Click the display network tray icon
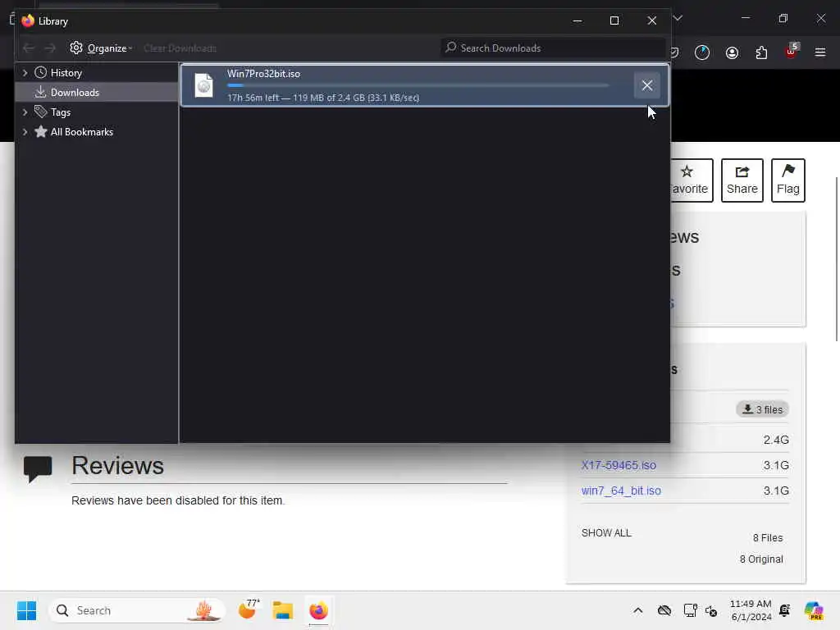 click(690, 610)
